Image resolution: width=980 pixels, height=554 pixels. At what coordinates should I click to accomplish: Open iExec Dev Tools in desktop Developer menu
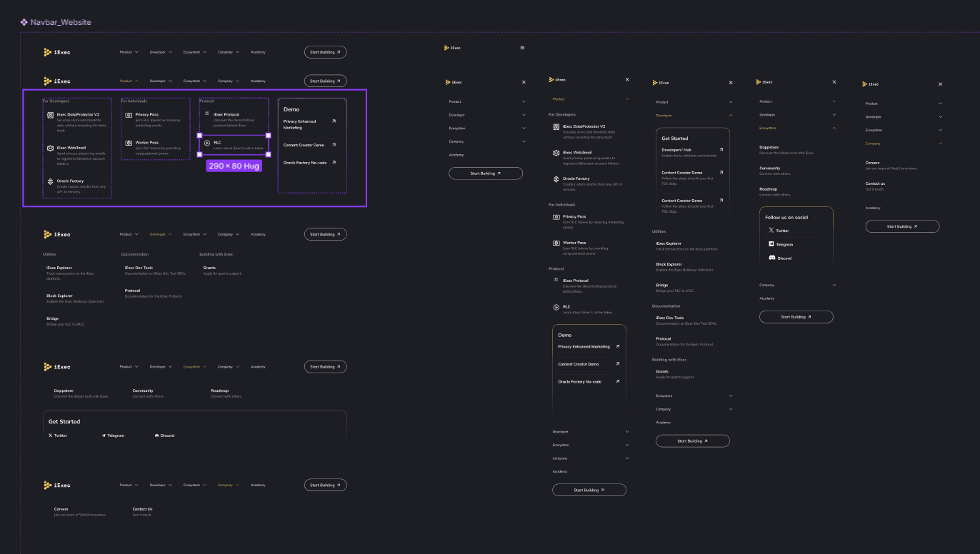139,268
